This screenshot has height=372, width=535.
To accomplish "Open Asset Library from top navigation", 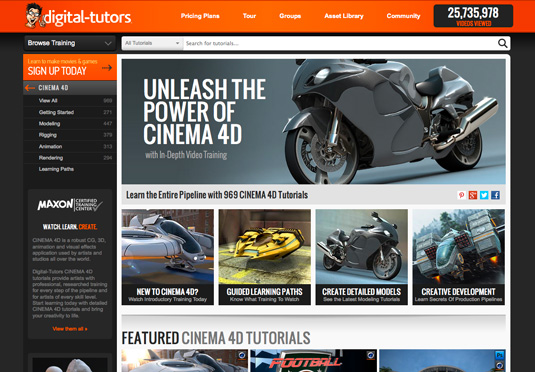I will (344, 16).
